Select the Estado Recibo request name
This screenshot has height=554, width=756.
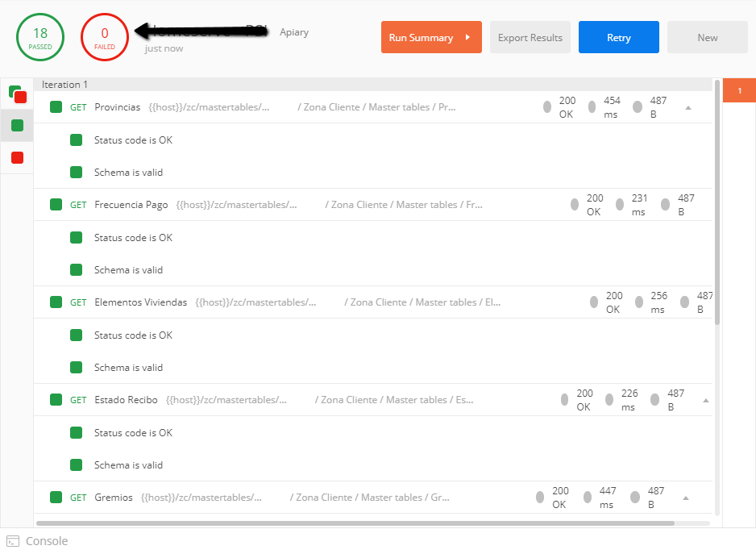point(126,400)
